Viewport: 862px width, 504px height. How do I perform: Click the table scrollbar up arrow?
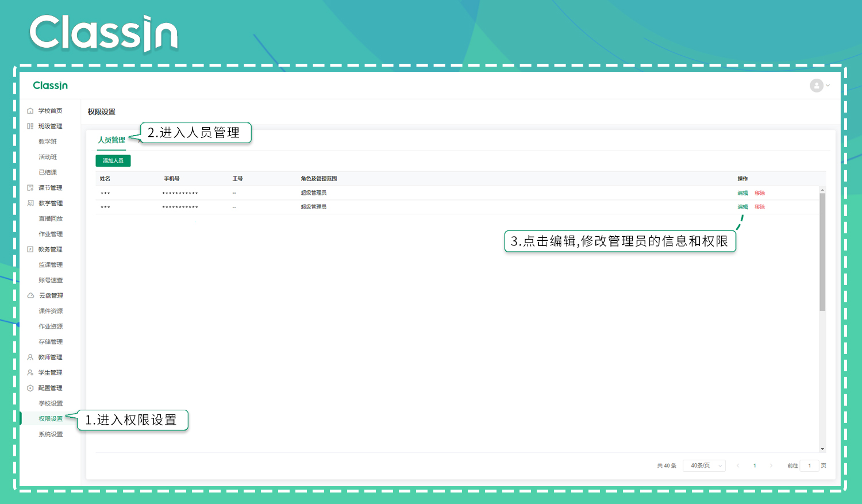(822, 190)
